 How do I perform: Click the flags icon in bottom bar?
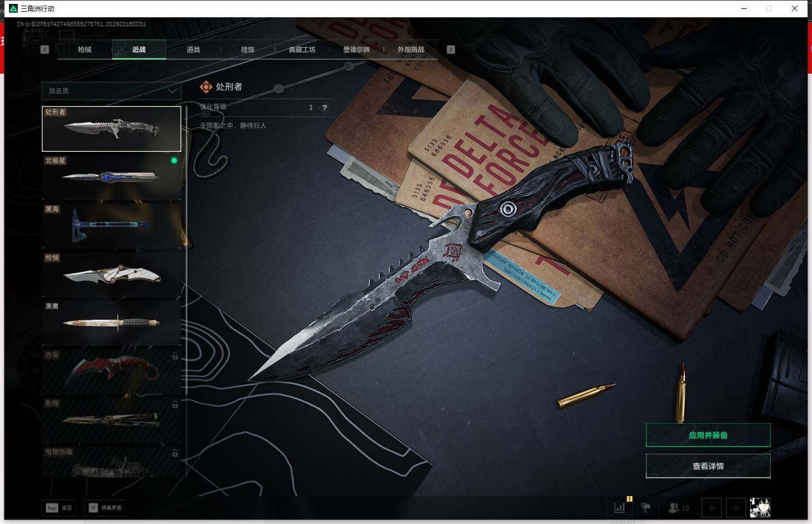click(646, 508)
